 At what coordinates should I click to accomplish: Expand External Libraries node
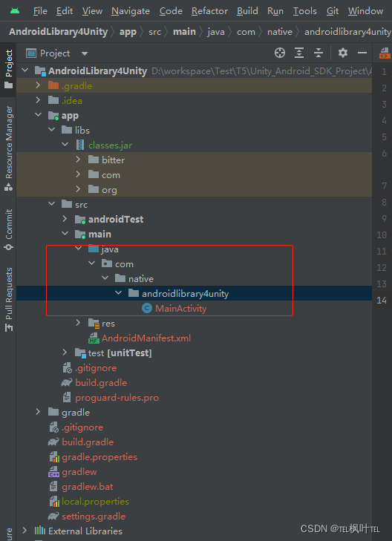(24, 531)
